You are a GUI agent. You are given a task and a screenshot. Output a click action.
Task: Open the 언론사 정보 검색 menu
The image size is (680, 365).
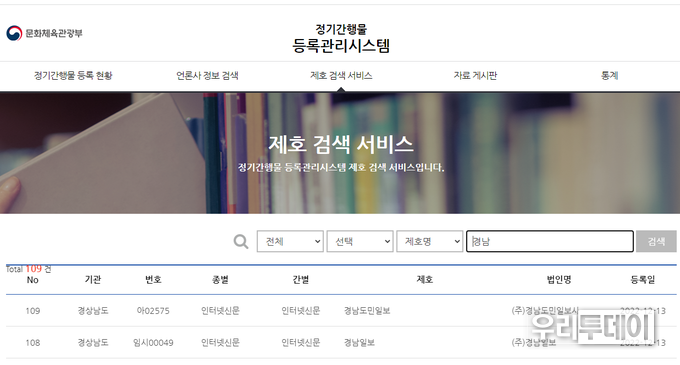pyautogui.click(x=207, y=75)
